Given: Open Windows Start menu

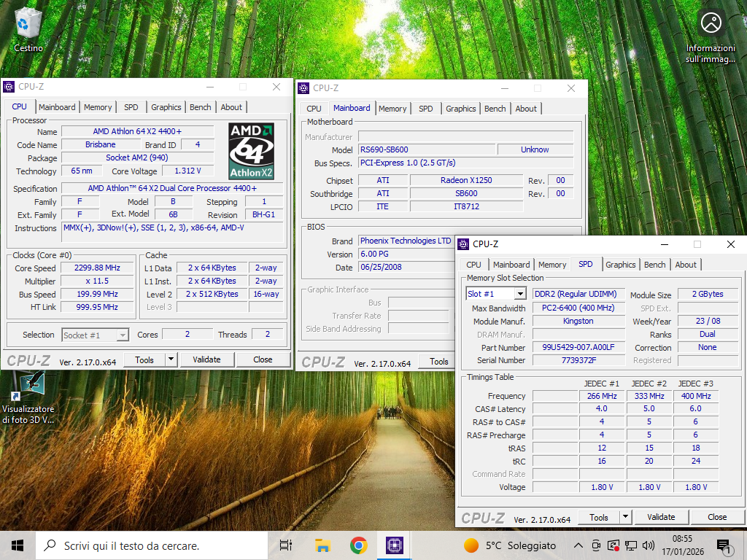Looking at the screenshot, I should coord(18,545).
